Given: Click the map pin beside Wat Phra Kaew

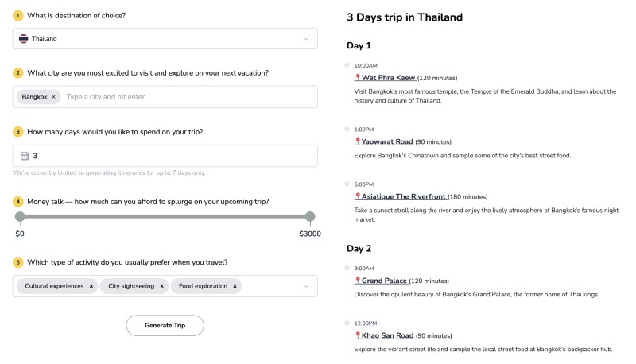Looking at the screenshot, I should (358, 77).
